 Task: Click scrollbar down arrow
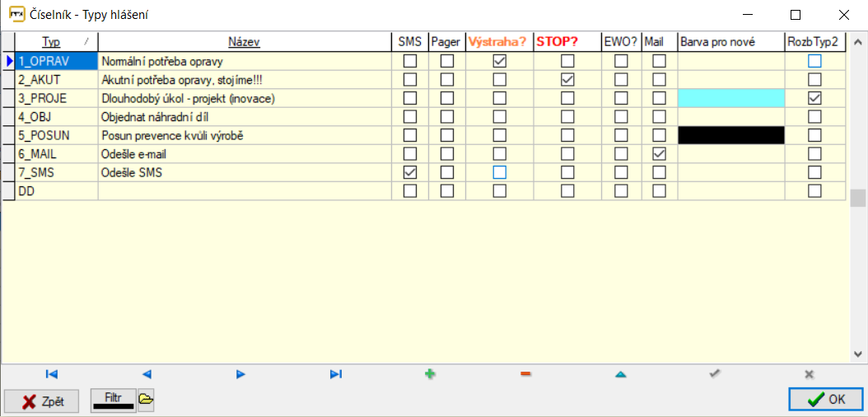pyautogui.click(x=857, y=354)
